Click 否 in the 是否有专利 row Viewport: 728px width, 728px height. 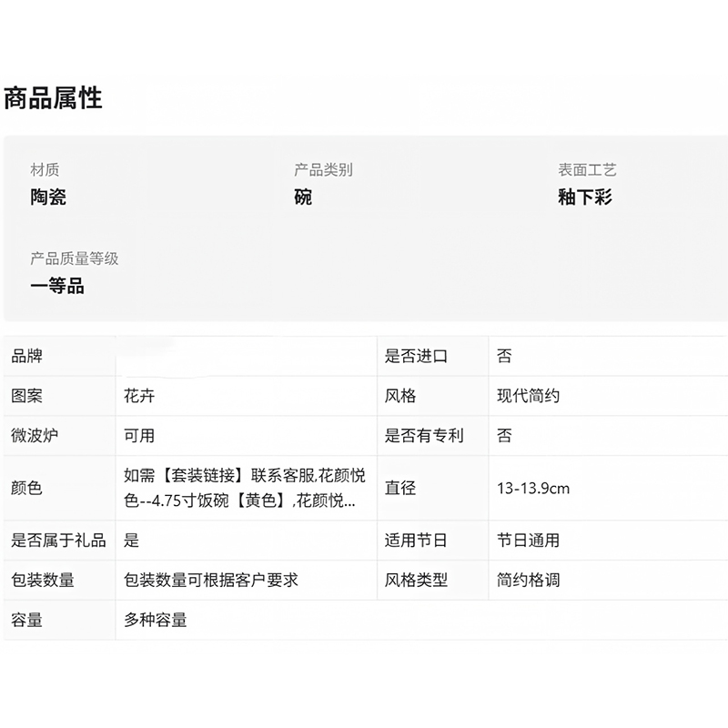(x=505, y=436)
